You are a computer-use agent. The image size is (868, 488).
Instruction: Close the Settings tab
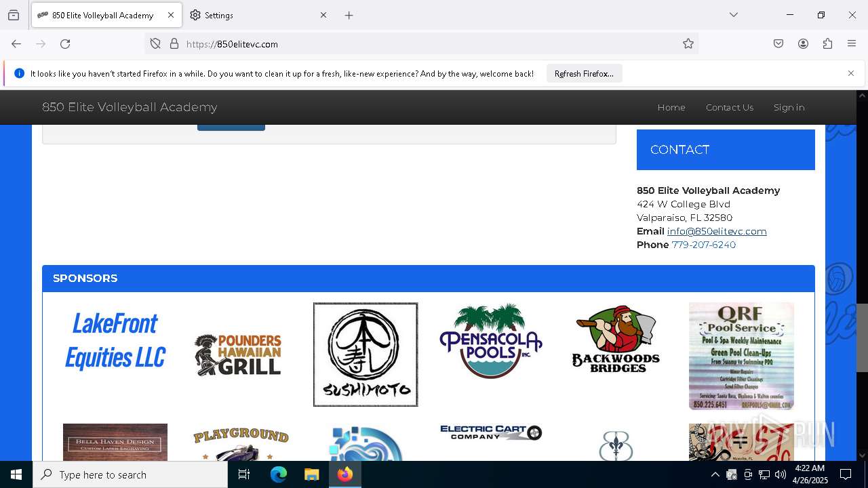323,15
